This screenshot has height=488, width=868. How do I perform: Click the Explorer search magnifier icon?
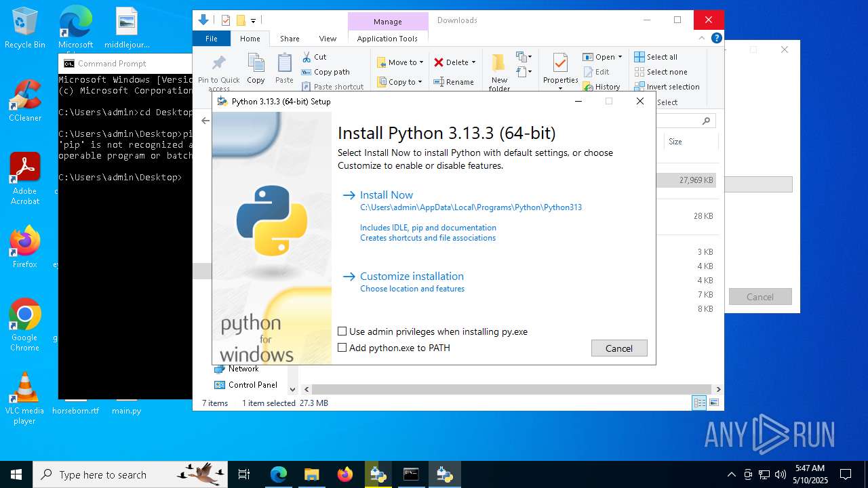pos(706,121)
